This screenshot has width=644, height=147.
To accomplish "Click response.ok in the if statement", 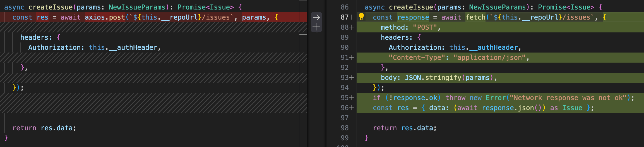I will (415, 98).
